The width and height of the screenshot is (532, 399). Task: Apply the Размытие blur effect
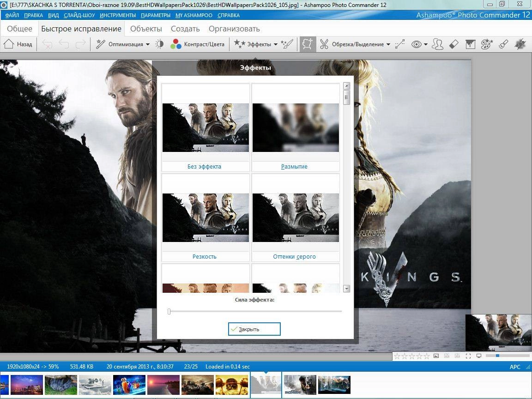pyautogui.click(x=296, y=127)
